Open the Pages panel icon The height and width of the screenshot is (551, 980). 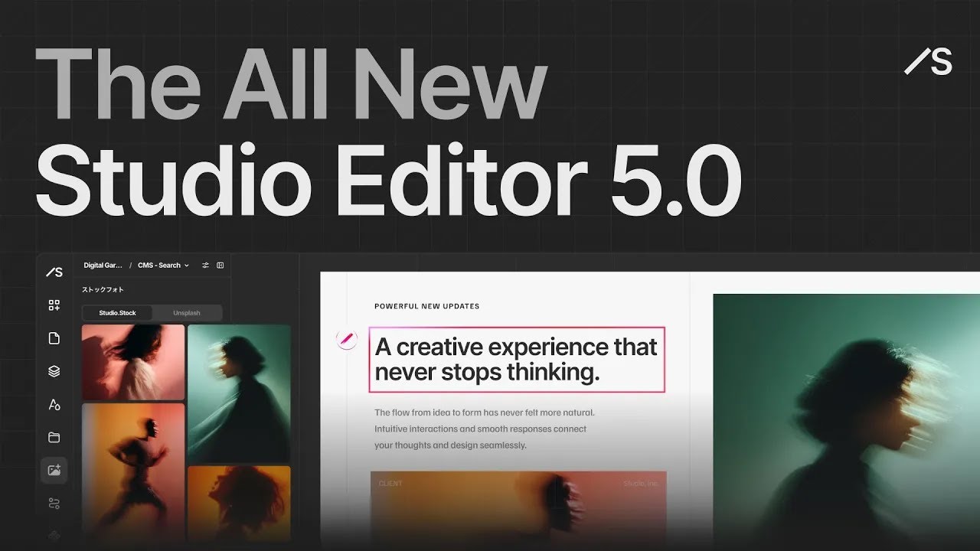point(54,338)
